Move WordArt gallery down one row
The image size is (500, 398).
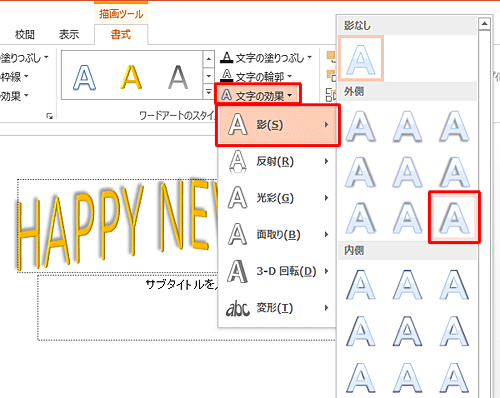tap(208, 76)
